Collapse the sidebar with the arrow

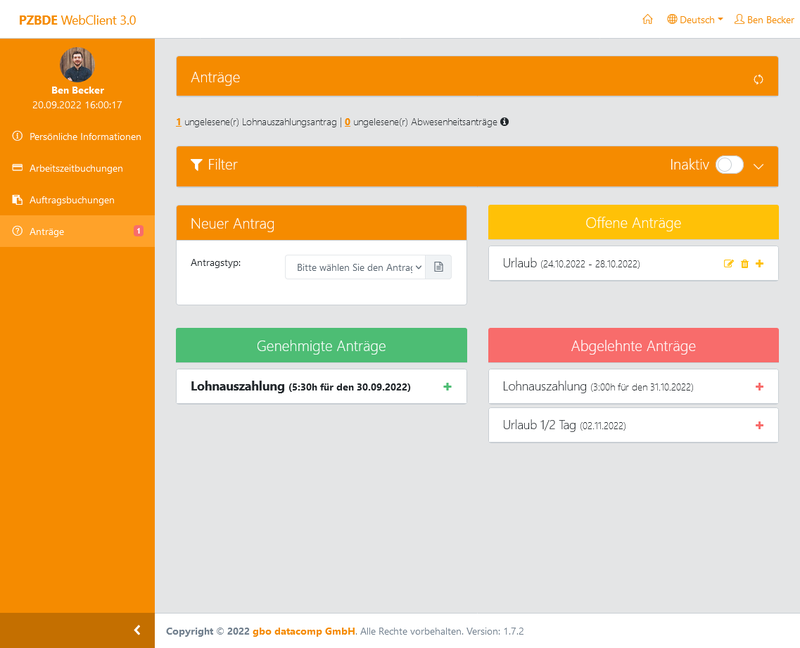137,630
